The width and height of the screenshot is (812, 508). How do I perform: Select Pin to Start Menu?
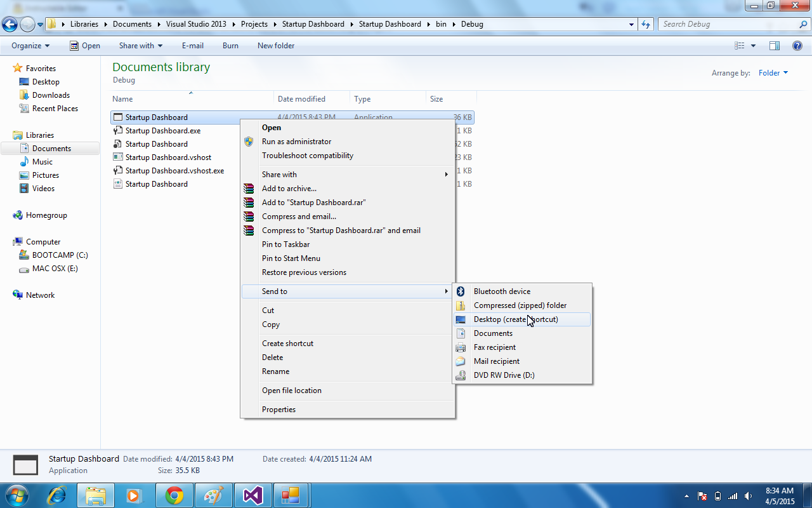click(348, 258)
